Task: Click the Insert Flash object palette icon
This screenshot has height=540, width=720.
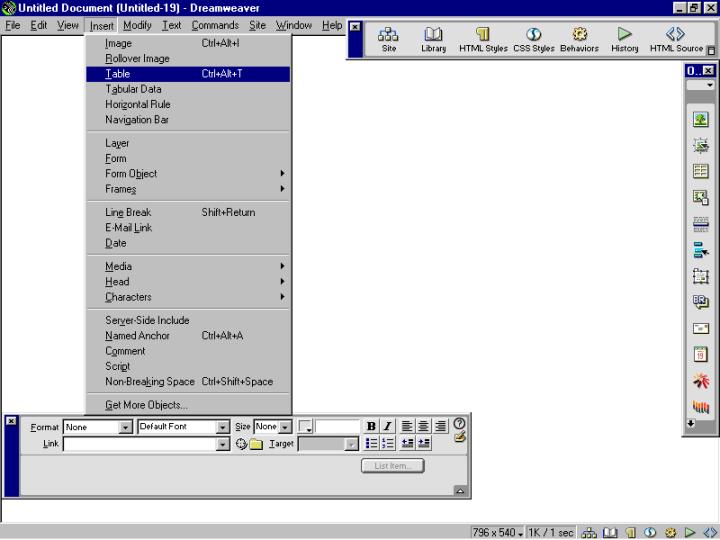Action: 700,381
